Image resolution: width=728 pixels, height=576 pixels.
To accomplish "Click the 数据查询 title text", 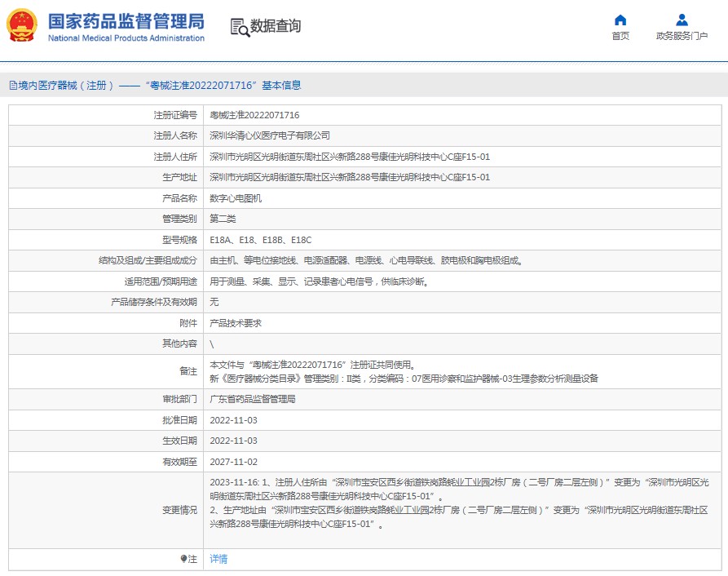I will (x=276, y=26).
